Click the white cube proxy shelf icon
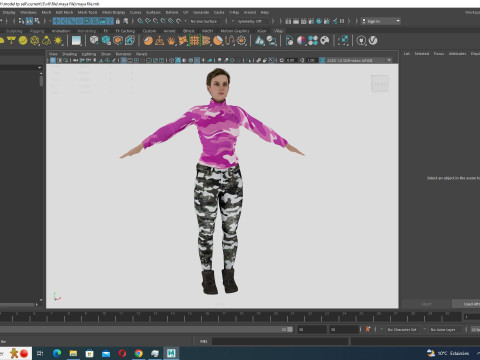The image size is (480, 360). (x=94, y=41)
